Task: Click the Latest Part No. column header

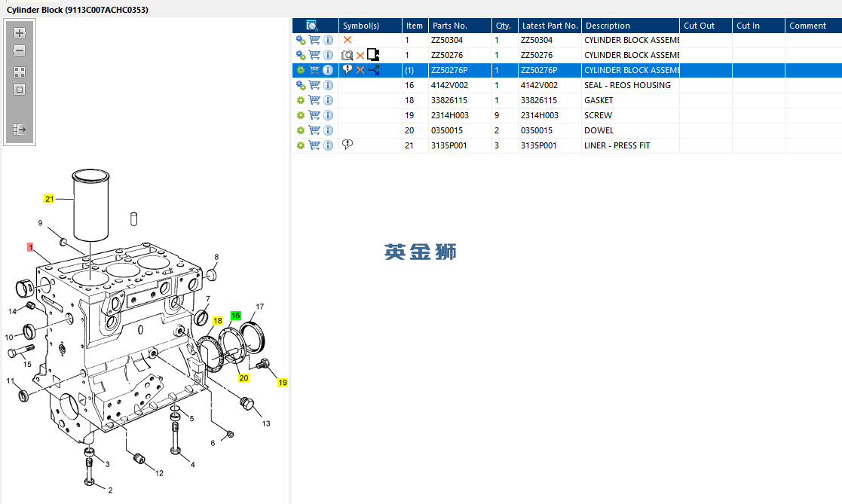Action: pos(550,26)
